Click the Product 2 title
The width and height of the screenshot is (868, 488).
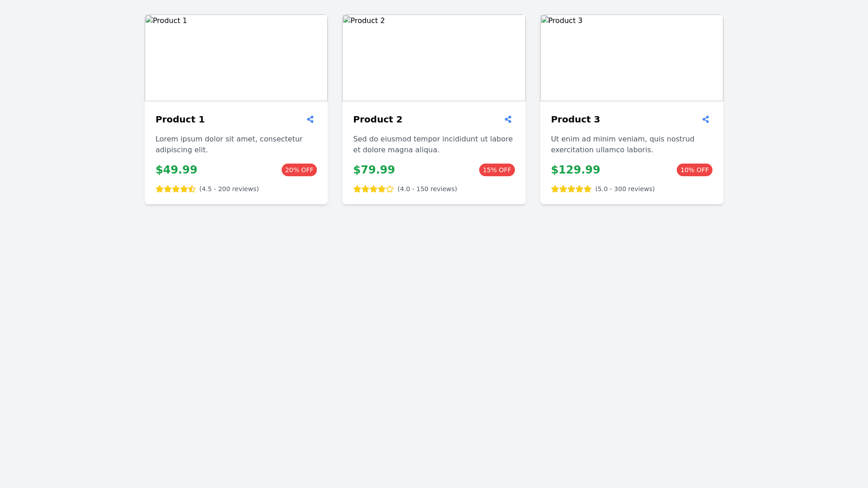(x=377, y=119)
